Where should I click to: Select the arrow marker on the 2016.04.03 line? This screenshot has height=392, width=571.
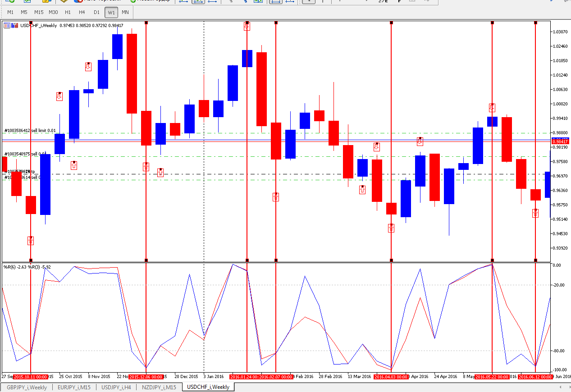(391, 228)
